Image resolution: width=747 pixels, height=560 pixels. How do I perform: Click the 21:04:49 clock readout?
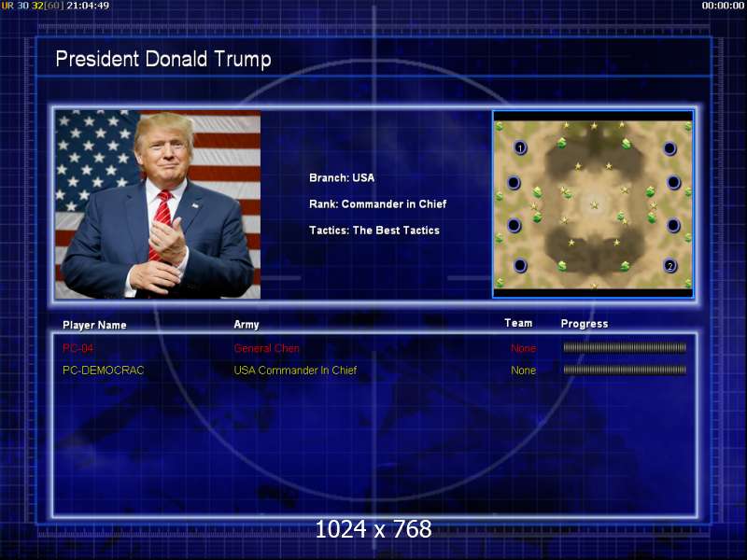coord(88,6)
